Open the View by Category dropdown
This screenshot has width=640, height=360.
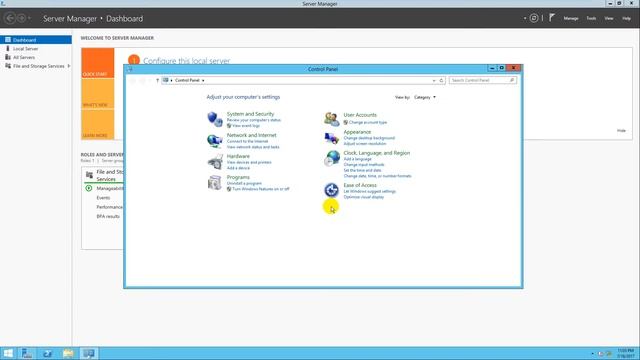[425, 97]
